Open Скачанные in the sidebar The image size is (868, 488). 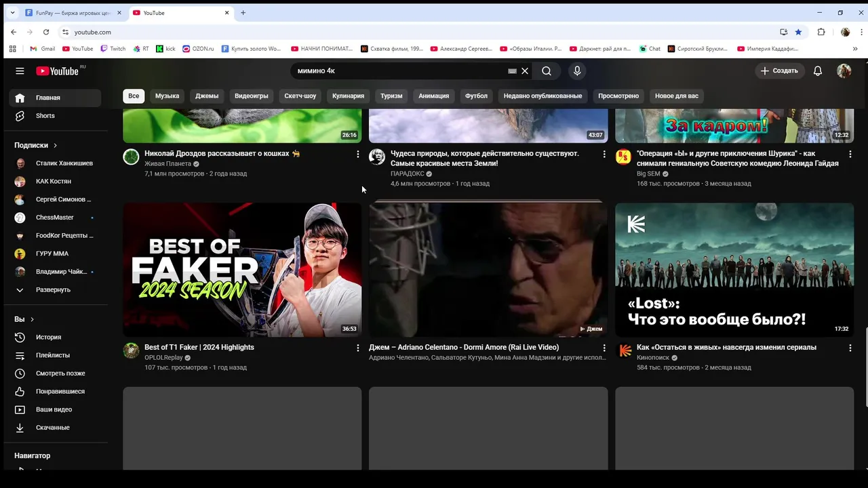coord(55,428)
